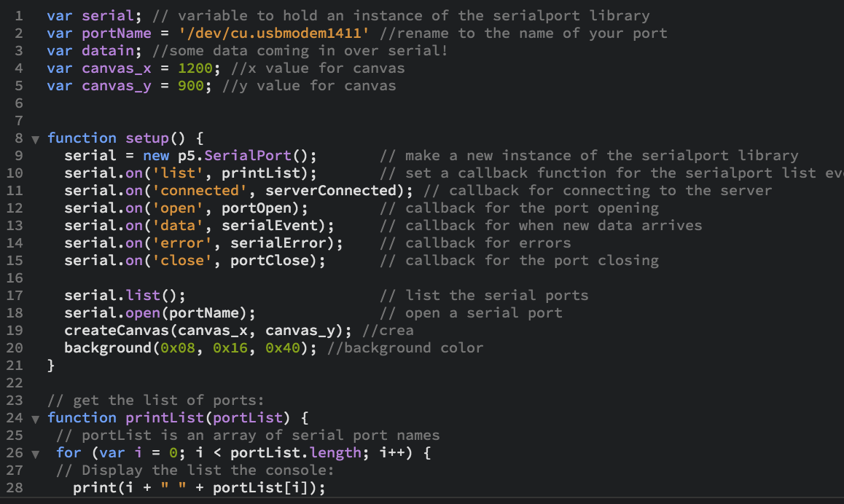Collapse the printList function fold arrow
Image resolution: width=844 pixels, height=504 pixels.
[36, 418]
